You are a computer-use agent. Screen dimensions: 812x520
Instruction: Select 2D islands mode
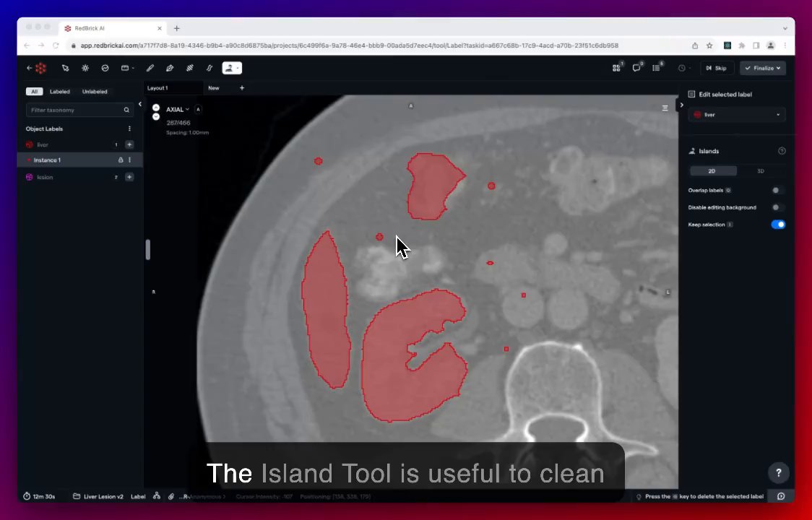712,171
